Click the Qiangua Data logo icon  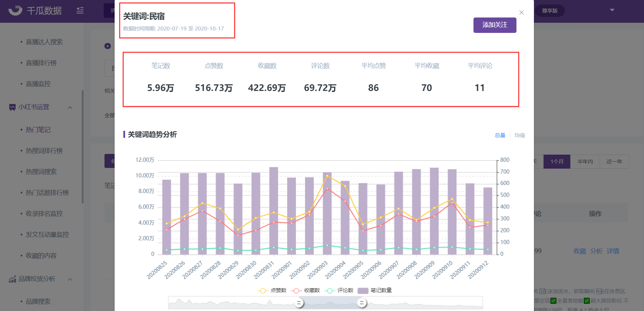[x=15, y=10]
